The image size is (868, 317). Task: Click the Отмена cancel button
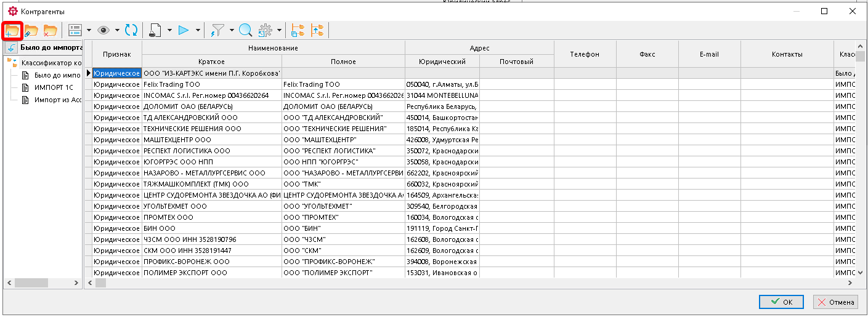pos(836,302)
